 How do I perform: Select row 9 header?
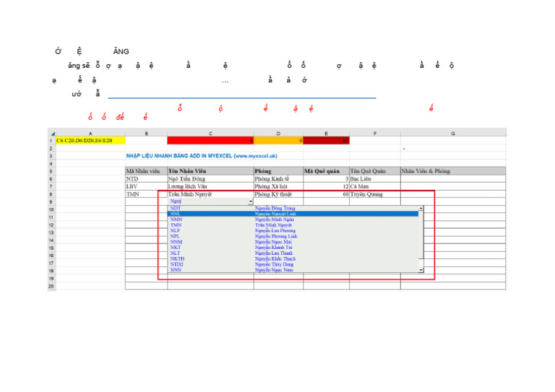point(52,202)
